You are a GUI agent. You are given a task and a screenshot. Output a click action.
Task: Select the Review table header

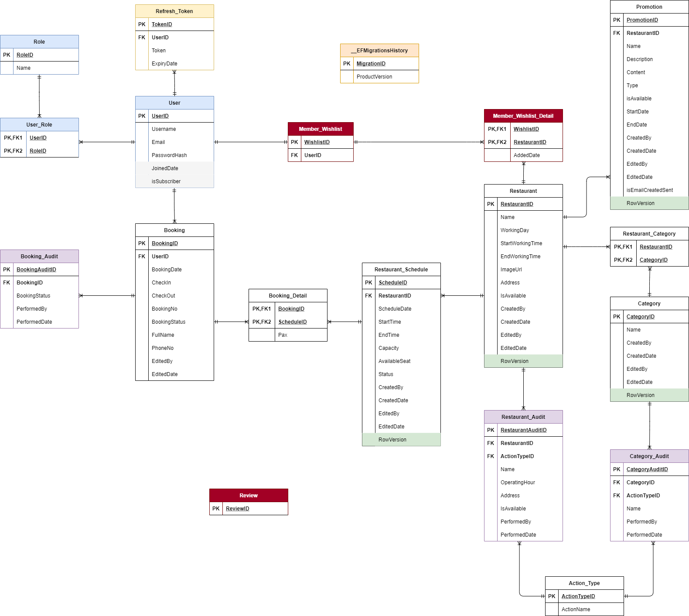coord(249,496)
